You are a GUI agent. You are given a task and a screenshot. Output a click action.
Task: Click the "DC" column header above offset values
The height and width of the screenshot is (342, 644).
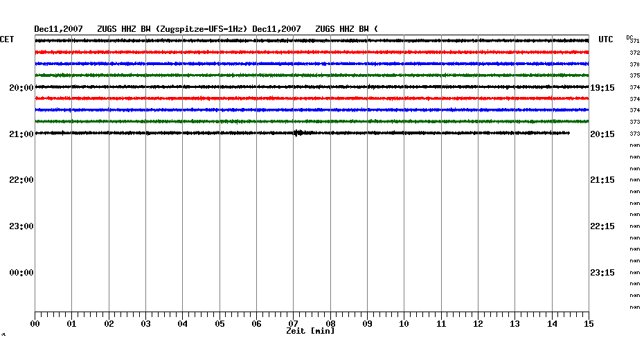coord(629,37)
